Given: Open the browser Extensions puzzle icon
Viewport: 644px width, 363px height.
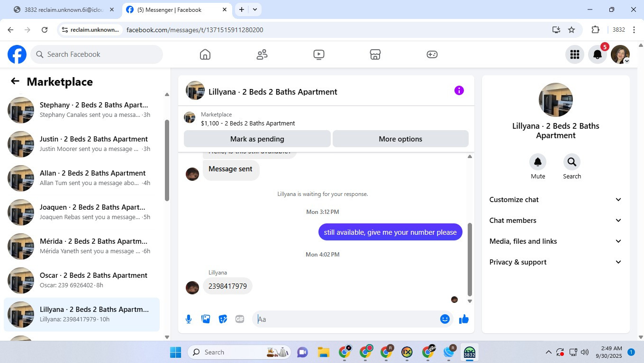Looking at the screenshot, I should click(596, 30).
